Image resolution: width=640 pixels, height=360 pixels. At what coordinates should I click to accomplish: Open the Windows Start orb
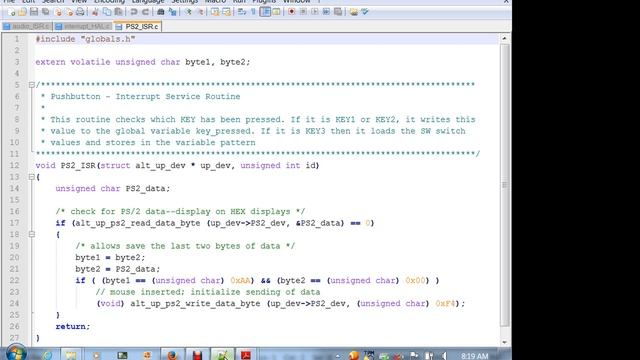16,353
